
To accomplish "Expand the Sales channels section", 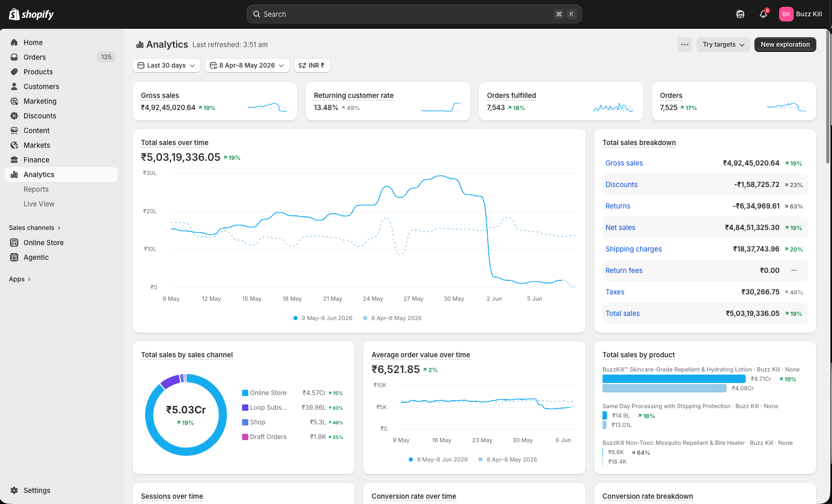I will (35, 228).
